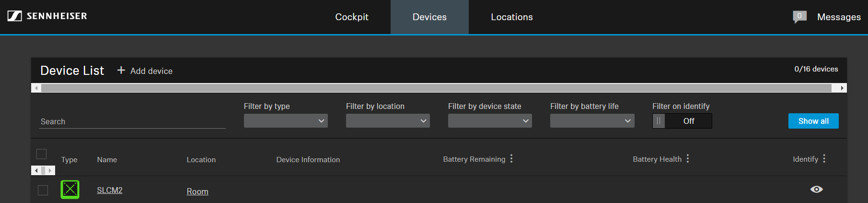Expand the Filter by type dropdown
This screenshot has width=868, height=203.
286,121
